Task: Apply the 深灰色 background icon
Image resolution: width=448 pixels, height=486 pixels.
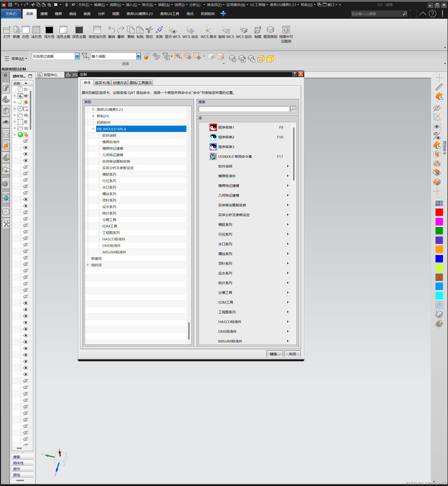Action: tap(49, 30)
